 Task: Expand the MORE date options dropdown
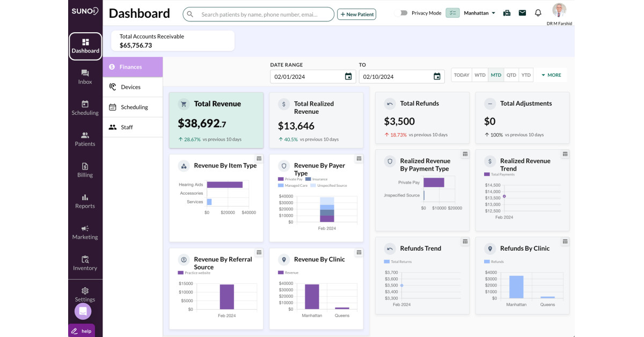point(551,75)
